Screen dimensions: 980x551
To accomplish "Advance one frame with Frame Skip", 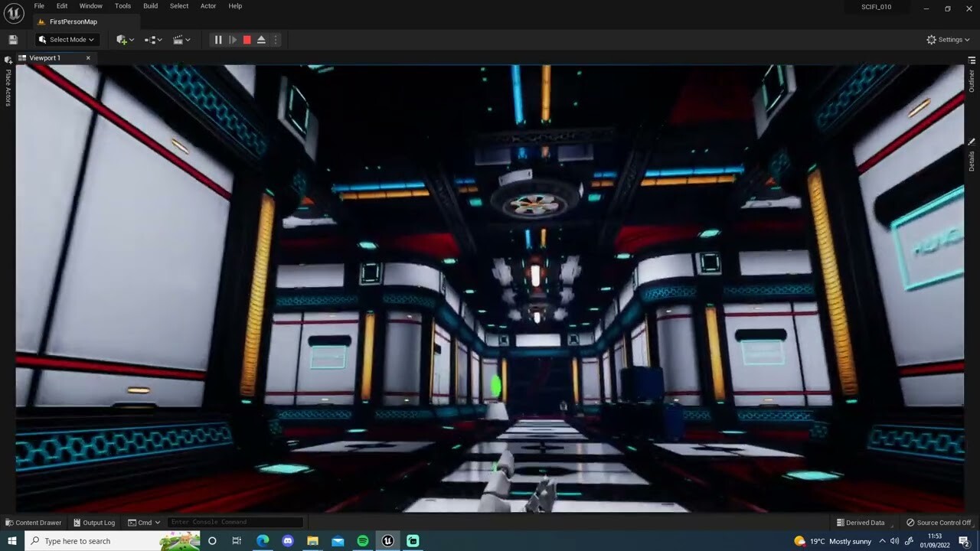I will click(x=233, y=39).
